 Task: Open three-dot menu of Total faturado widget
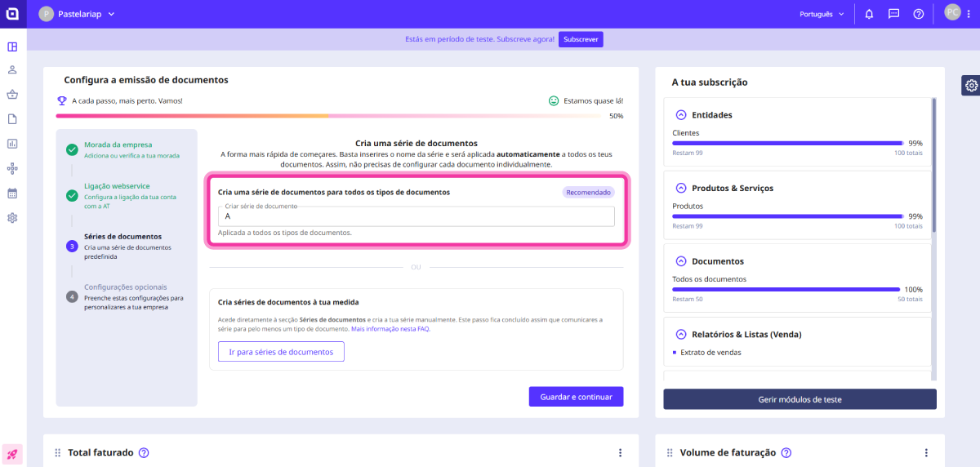[x=620, y=452]
